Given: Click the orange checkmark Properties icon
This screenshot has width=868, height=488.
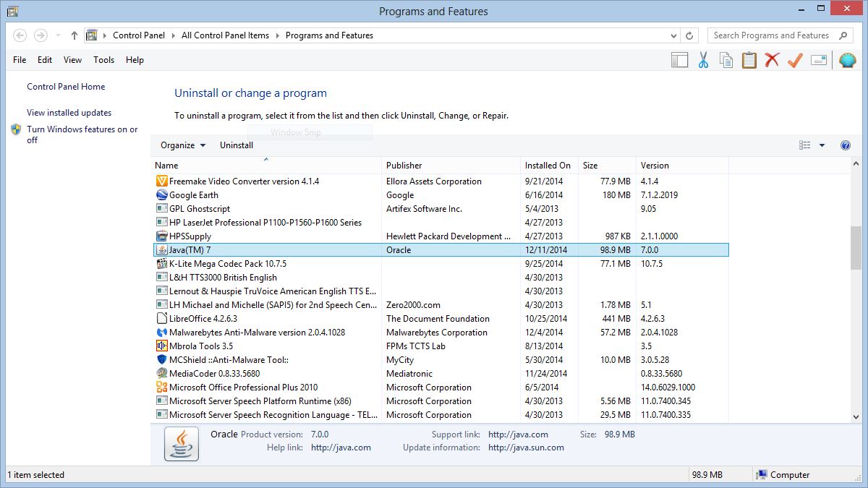Looking at the screenshot, I should click(x=795, y=60).
